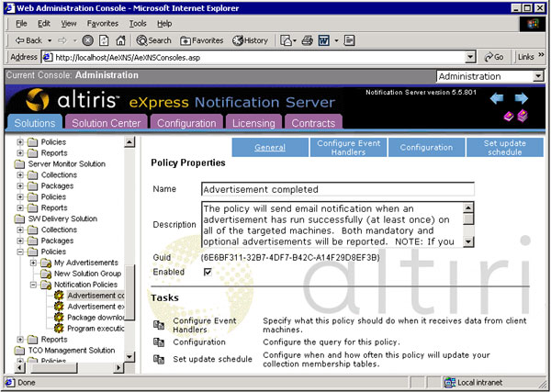Click the Set update schedule task icon
The width and height of the screenshot is (551, 392).
click(x=157, y=358)
